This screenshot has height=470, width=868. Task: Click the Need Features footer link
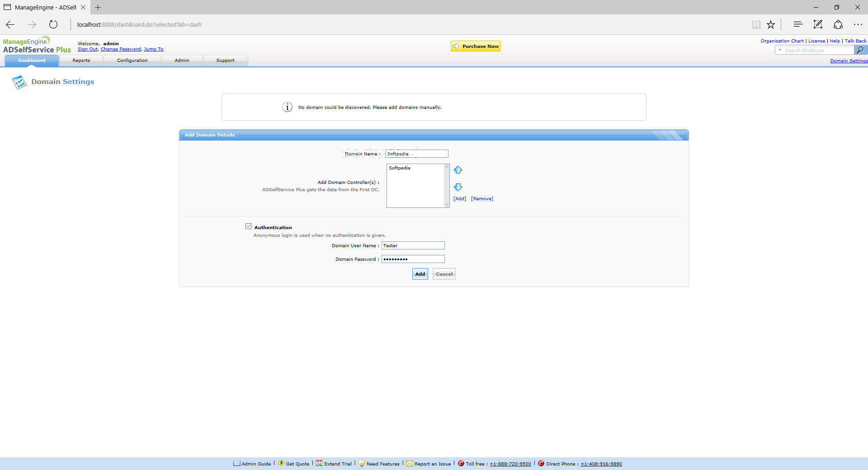pos(383,464)
